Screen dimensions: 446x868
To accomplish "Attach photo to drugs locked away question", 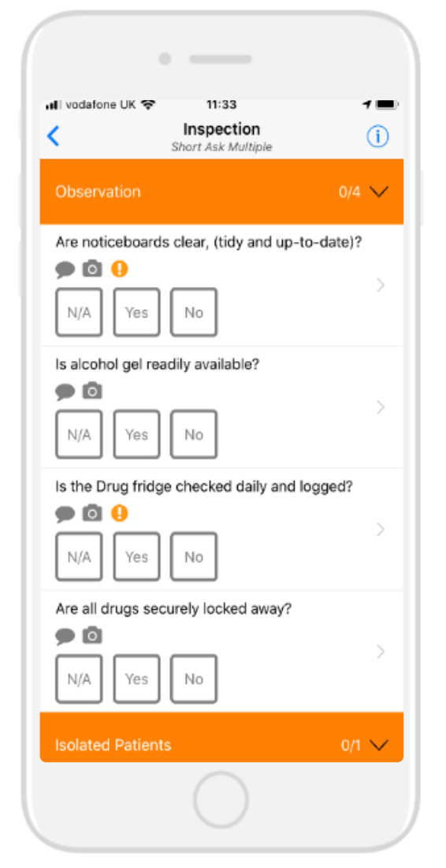I will pyautogui.click(x=92, y=636).
